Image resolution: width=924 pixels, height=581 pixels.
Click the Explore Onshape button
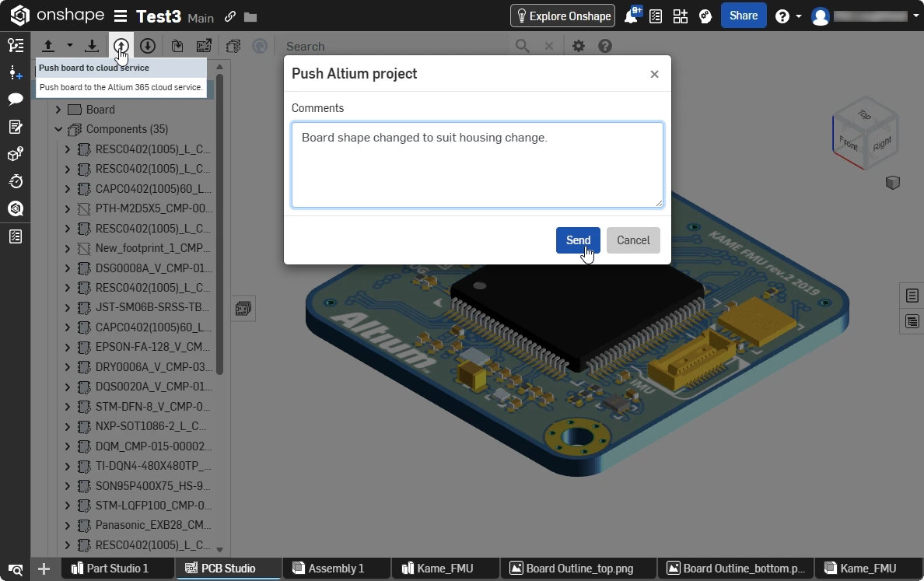tap(563, 16)
